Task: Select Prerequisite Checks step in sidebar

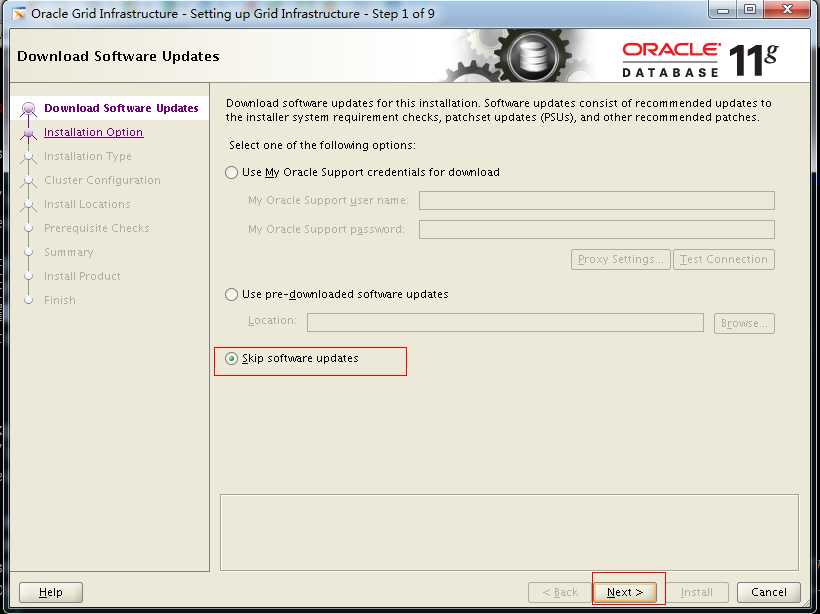Action: click(x=97, y=228)
